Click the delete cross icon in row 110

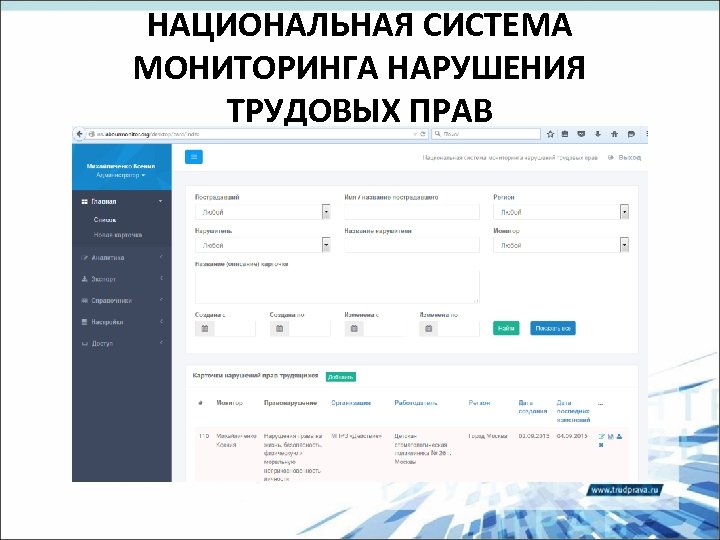[x=601, y=445]
